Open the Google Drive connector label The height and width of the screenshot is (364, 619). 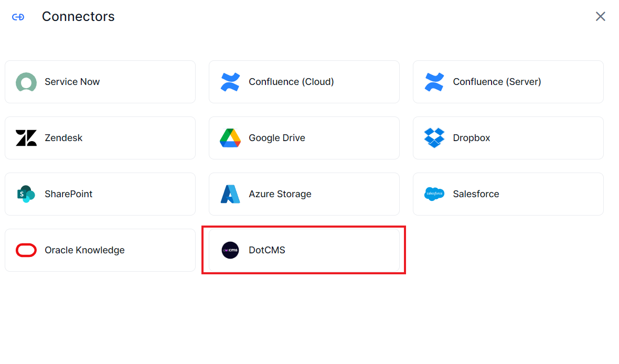[x=276, y=138]
